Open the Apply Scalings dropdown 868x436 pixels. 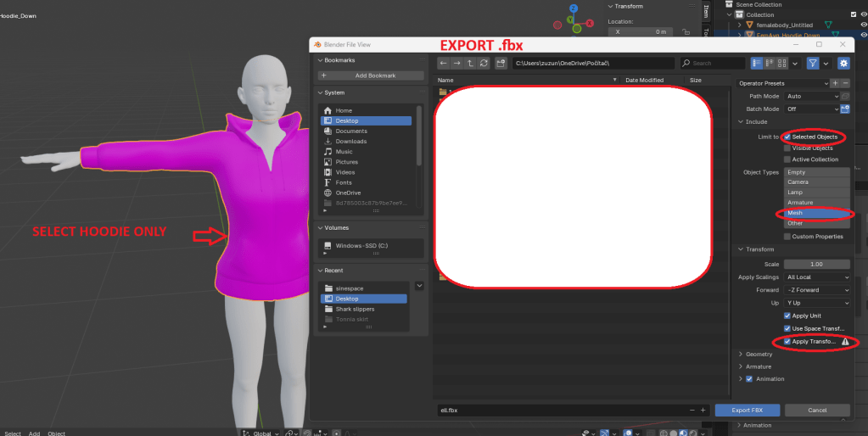pyautogui.click(x=817, y=277)
